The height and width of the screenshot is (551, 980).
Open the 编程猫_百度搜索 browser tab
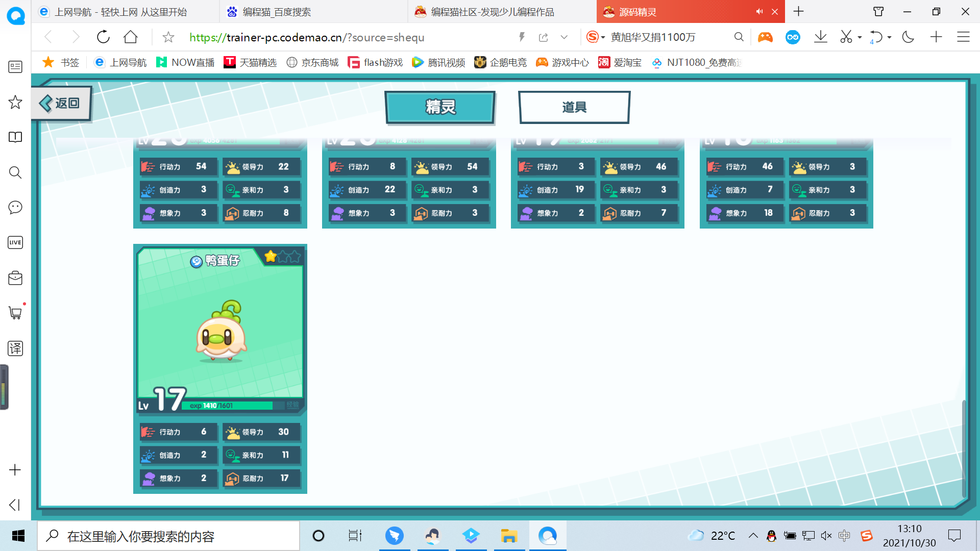click(313, 12)
